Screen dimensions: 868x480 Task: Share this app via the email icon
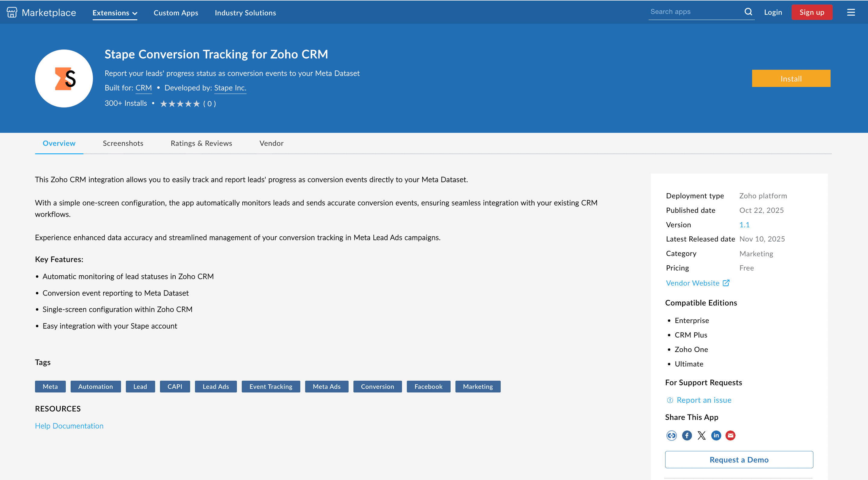pos(730,435)
